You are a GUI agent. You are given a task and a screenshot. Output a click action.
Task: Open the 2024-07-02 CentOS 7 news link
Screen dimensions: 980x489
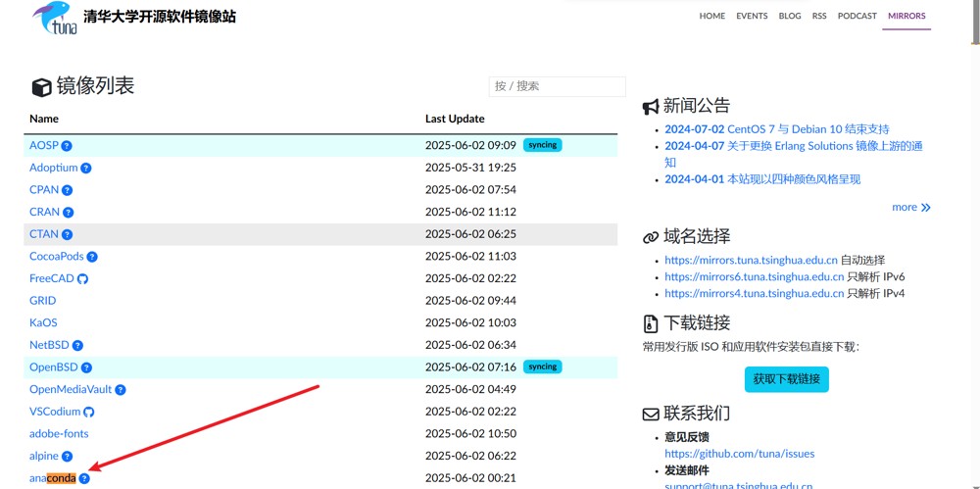[777, 129]
